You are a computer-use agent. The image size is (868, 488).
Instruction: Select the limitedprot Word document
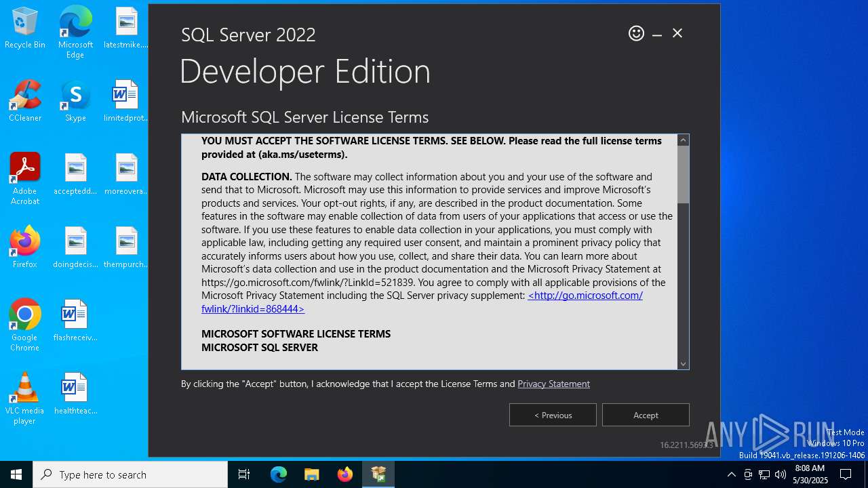coord(126,102)
